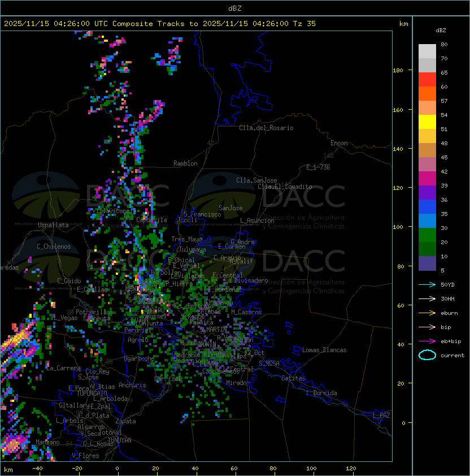The width and height of the screenshot is (470, 476).
Task: Click the slate purple 10 dBZ swatch
Action: tap(427, 263)
